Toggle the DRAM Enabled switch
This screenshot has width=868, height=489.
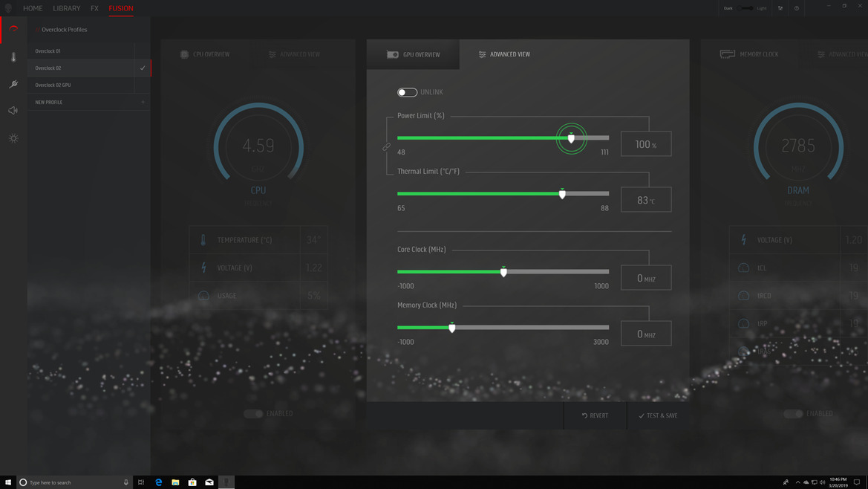pyautogui.click(x=793, y=414)
